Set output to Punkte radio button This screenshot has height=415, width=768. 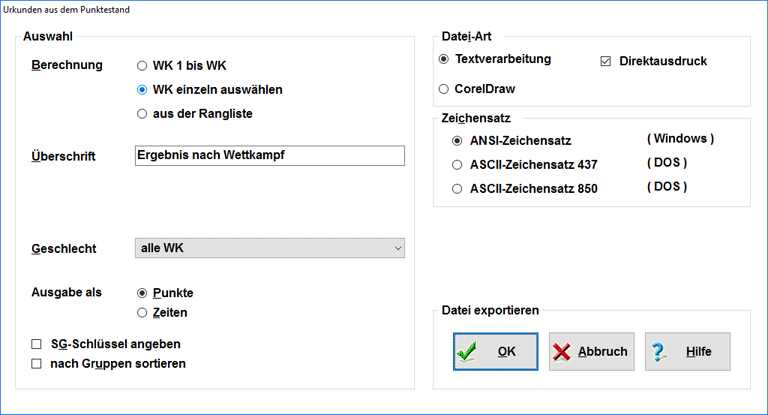[143, 293]
